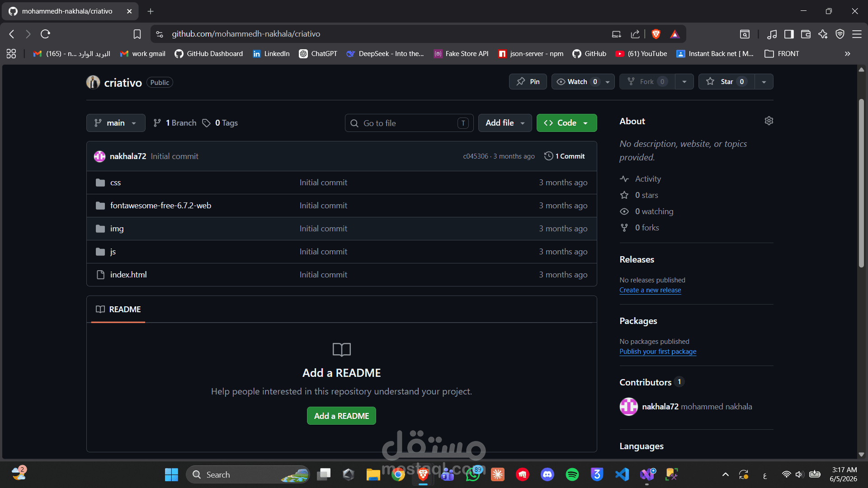The image size is (868, 488).
Task: Open Brave VPN shield icon
Action: (x=840, y=34)
